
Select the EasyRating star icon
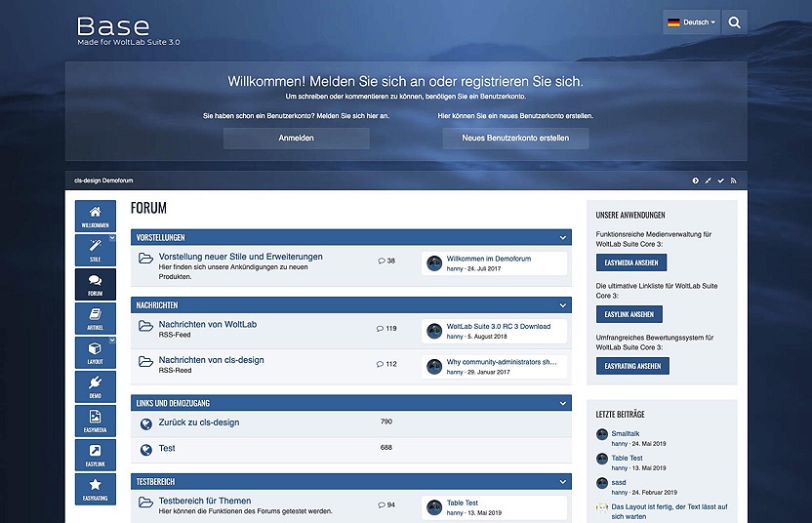[x=95, y=488]
